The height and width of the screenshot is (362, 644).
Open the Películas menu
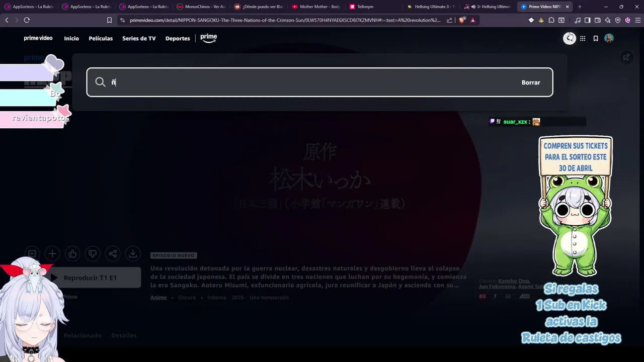pyautogui.click(x=101, y=38)
